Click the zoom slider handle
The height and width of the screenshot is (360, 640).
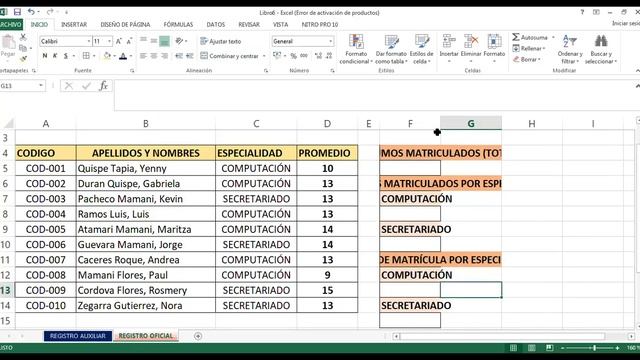tap(594, 348)
